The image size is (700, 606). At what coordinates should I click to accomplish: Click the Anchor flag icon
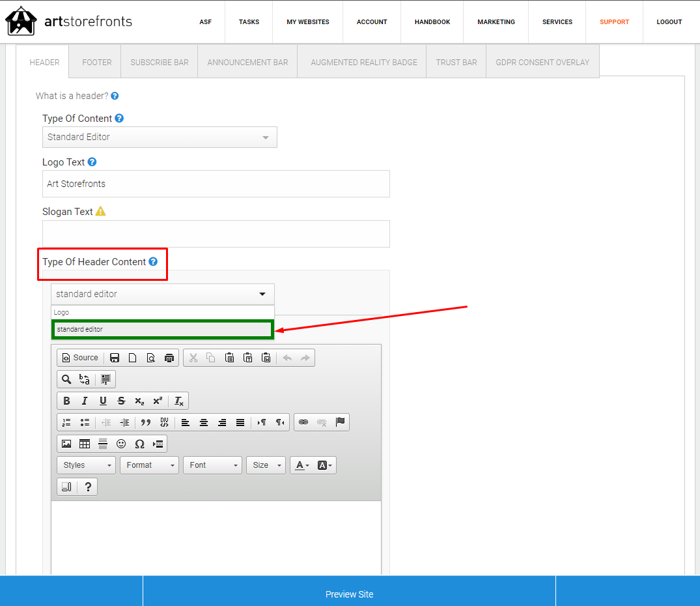(x=340, y=422)
